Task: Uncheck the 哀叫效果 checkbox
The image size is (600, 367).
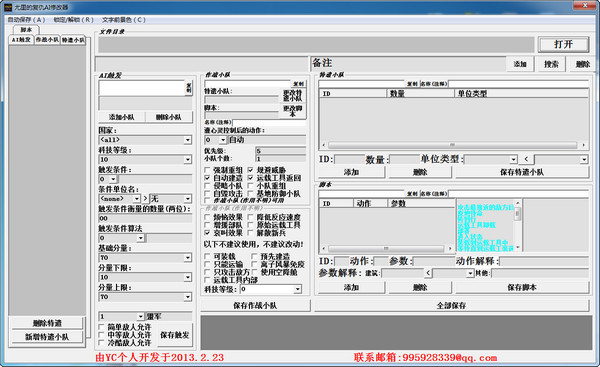Action: [207, 233]
